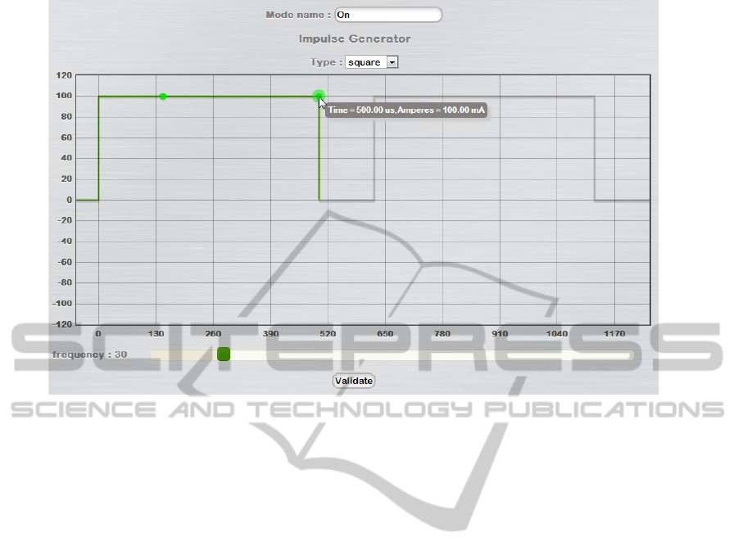Click the -60 label on the y-axis
738x560 pixels.
click(x=61, y=263)
